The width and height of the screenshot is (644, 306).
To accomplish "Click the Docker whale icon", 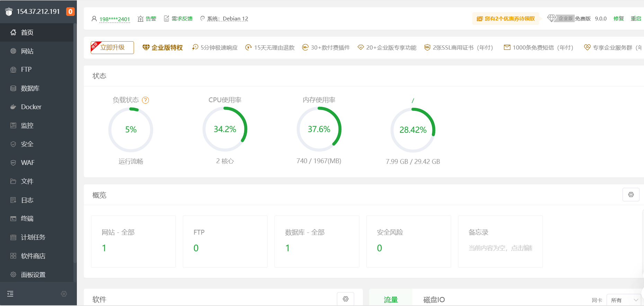I will pos(13,107).
